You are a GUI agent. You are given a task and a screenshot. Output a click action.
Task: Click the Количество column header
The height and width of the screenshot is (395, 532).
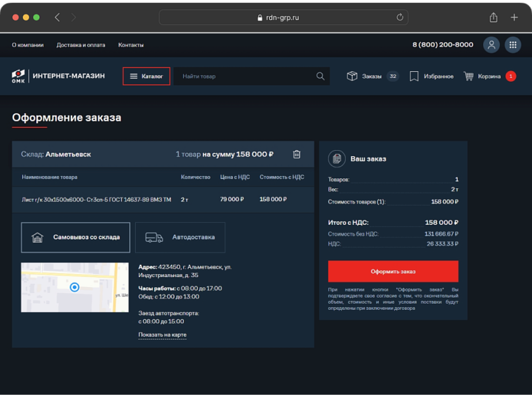pyautogui.click(x=196, y=177)
